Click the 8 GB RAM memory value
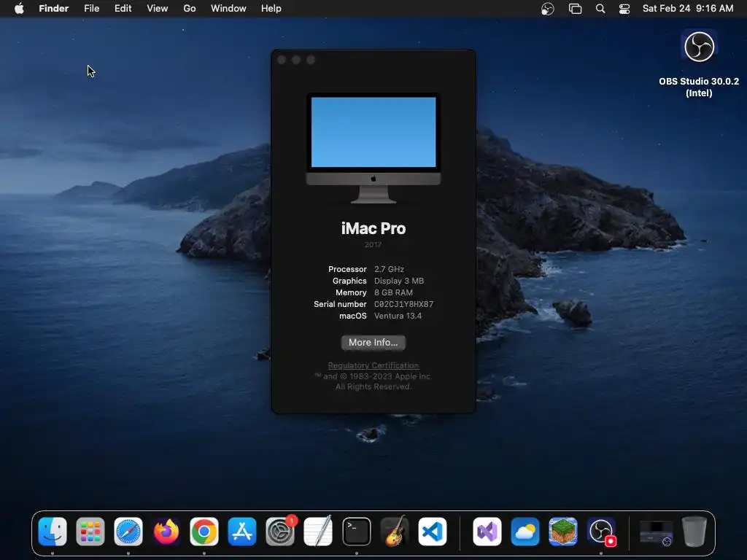 click(x=393, y=292)
